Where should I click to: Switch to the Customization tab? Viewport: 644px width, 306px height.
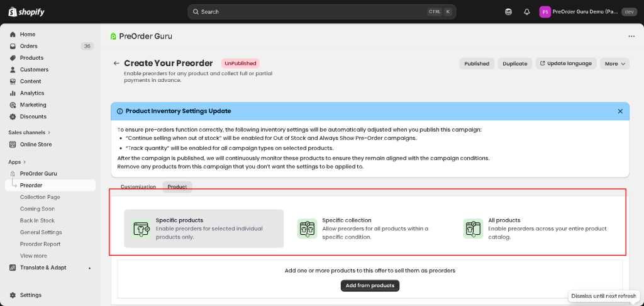(138, 187)
